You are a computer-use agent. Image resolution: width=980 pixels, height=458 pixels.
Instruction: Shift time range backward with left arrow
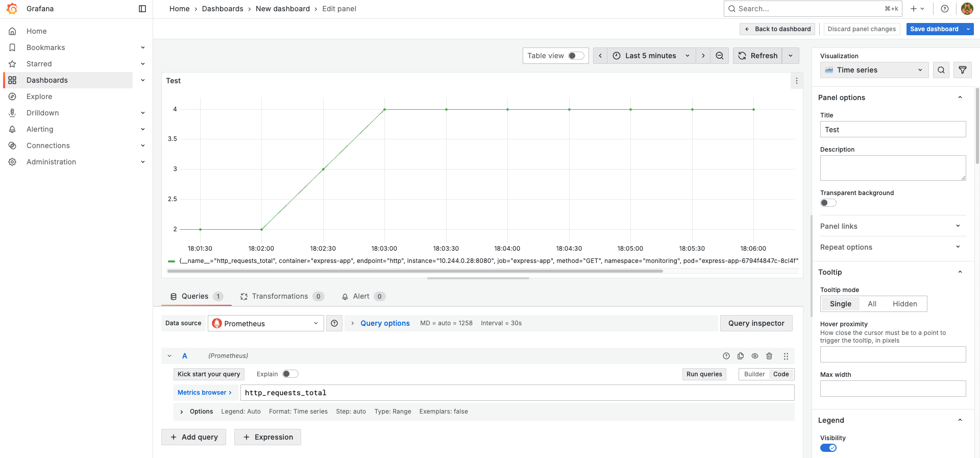pyautogui.click(x=600, y=56)
